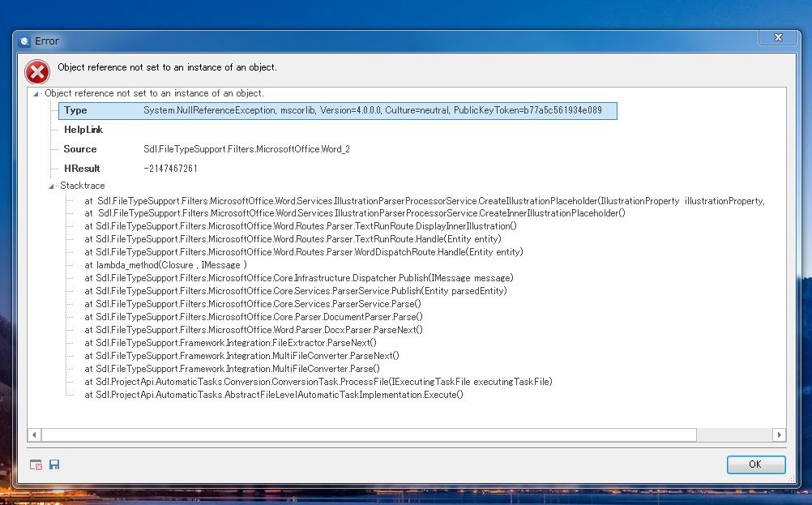Image resolution: width=812 pixels, height=505 pixels.
Task: Save error details with floppy disk icon
Action: pos(54,464)
